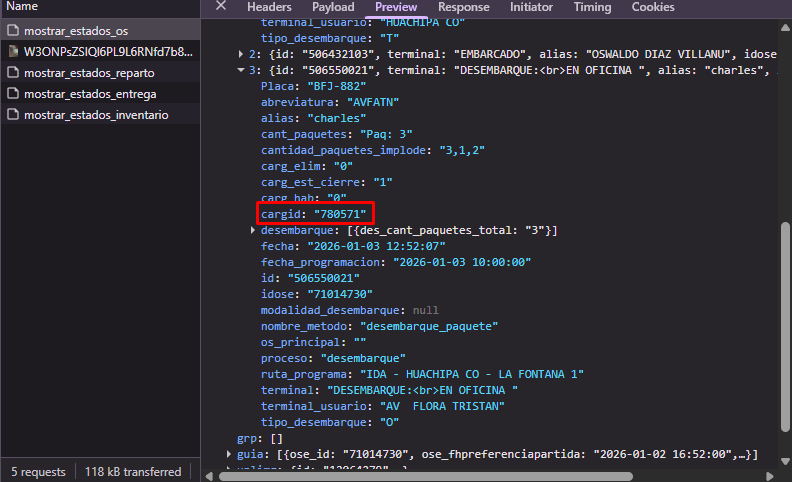
Task: Show the Timing tab
Action: (592, 8)
